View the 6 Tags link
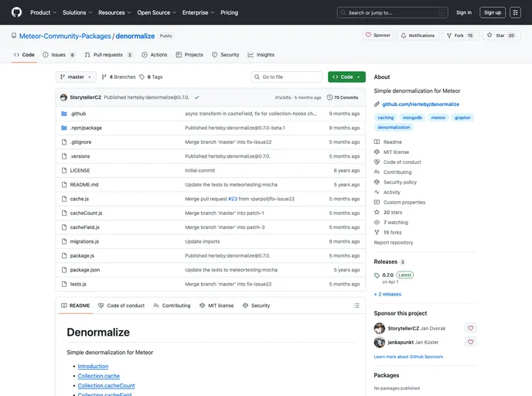Viewport: 532px width, 396px height. [151, 77]
